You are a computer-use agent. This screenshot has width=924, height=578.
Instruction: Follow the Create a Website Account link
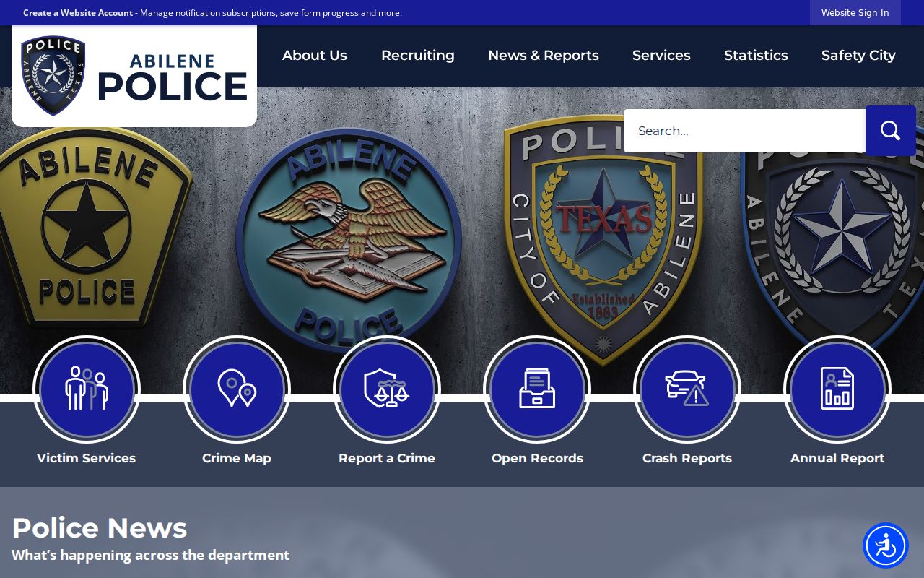coord(78,13)
